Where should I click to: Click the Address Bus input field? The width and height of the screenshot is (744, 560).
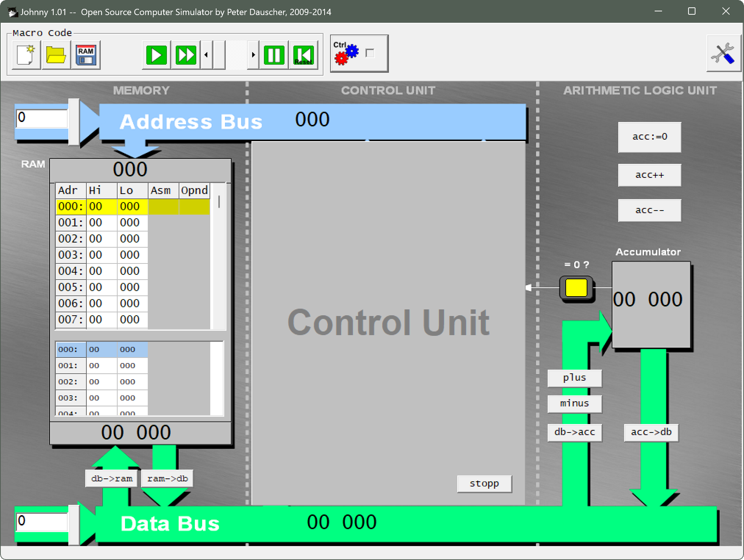[x=42, y=118]
